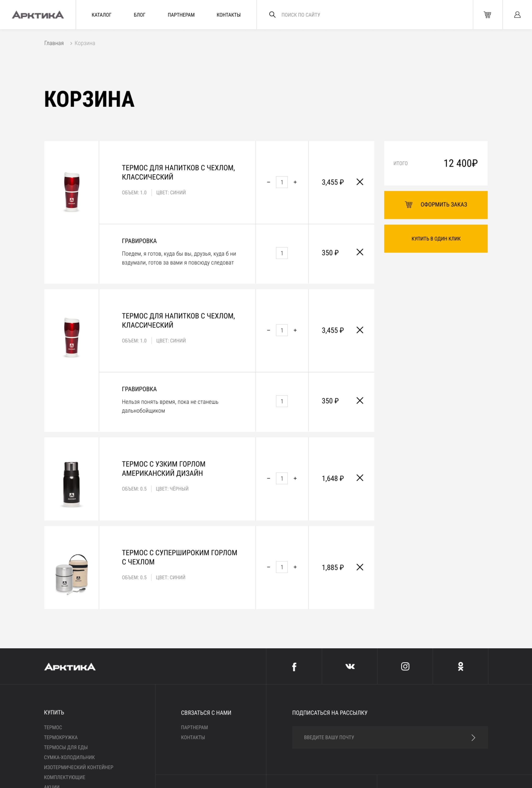Viewport: 532px width, 788px height.
Task: Click the КУПИТЬ В ОДИН КЛИК button
Action: [436, 239]
